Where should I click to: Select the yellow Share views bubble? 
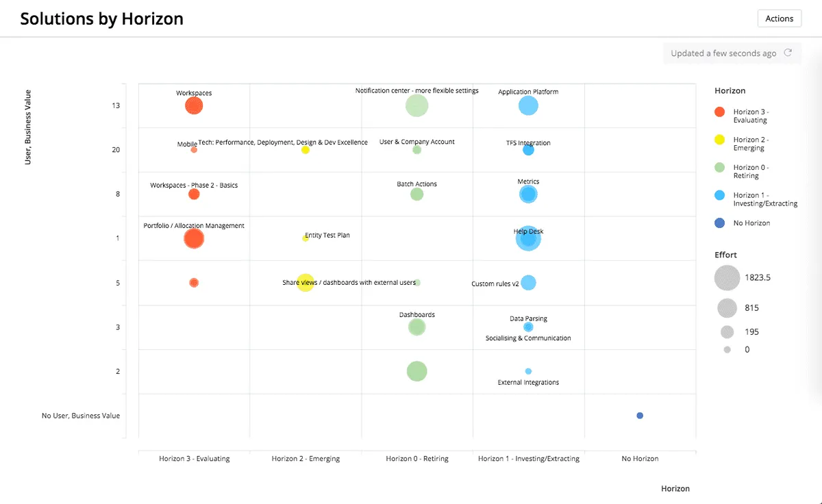(306, 283)
